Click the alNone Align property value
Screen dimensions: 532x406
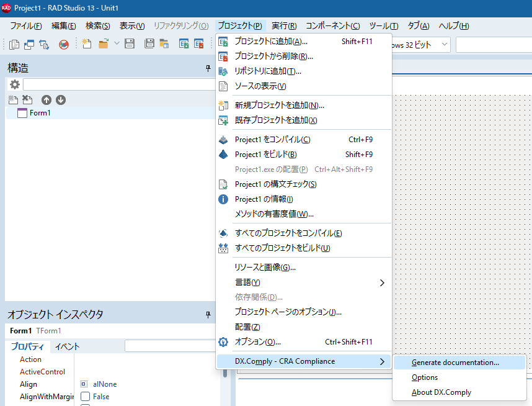point(105,384)
